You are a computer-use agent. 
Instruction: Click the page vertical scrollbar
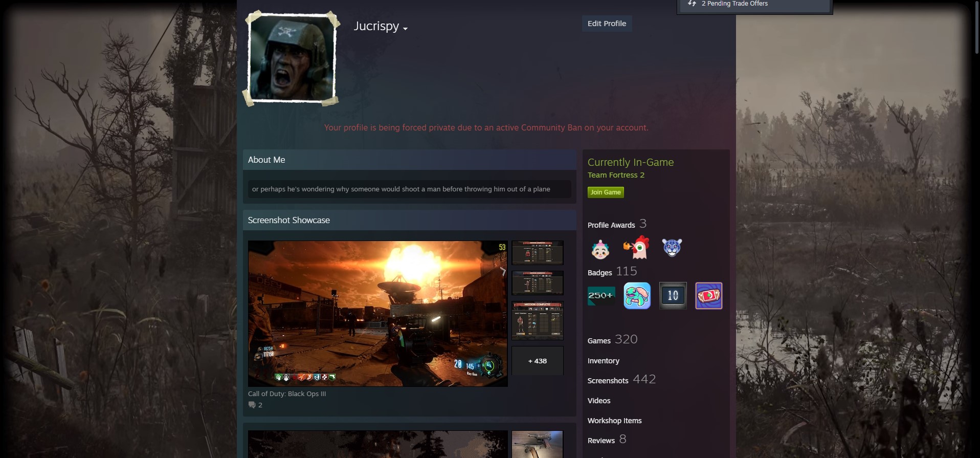pos(977,27)
